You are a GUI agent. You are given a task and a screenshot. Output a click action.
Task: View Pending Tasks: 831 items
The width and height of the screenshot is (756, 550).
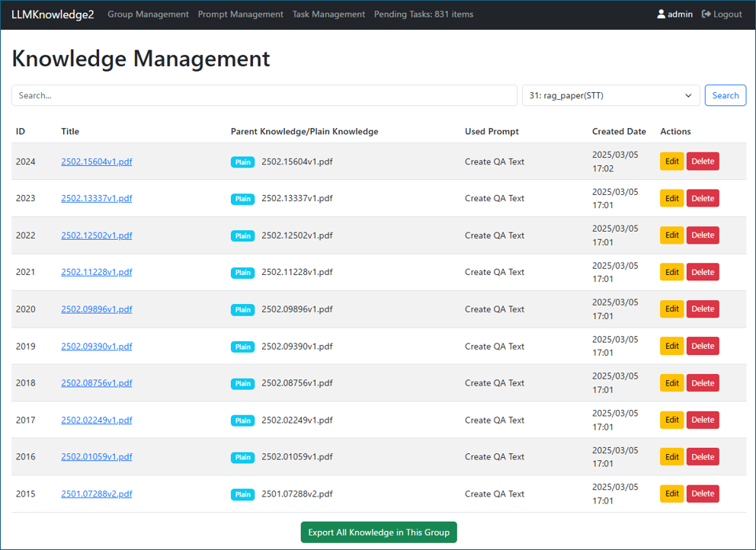point(423,14)
